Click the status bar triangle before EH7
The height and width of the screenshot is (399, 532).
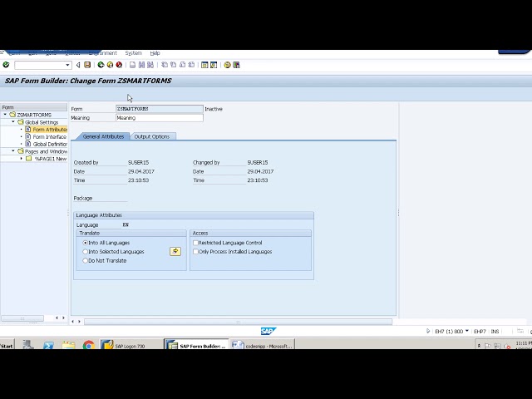428,331
